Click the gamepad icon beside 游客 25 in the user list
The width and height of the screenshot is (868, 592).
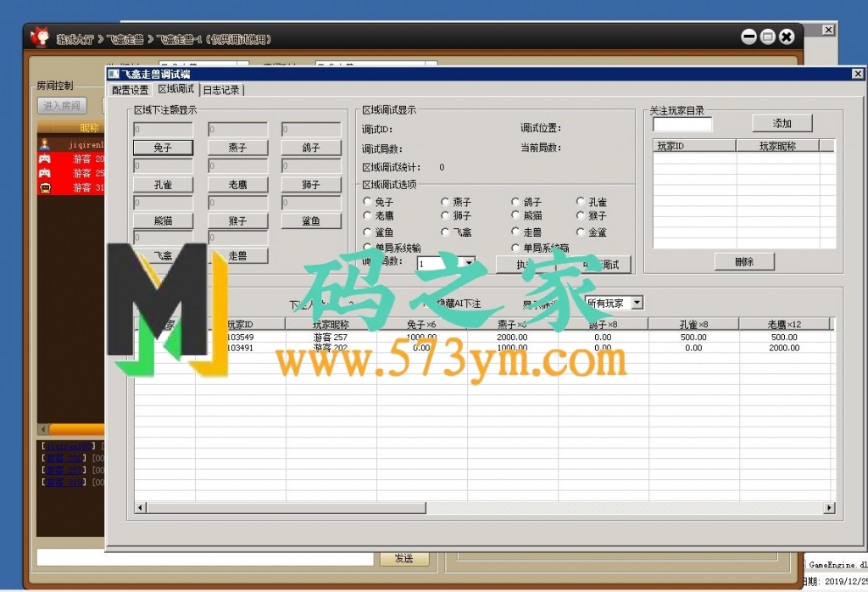[x=45, y=173]
